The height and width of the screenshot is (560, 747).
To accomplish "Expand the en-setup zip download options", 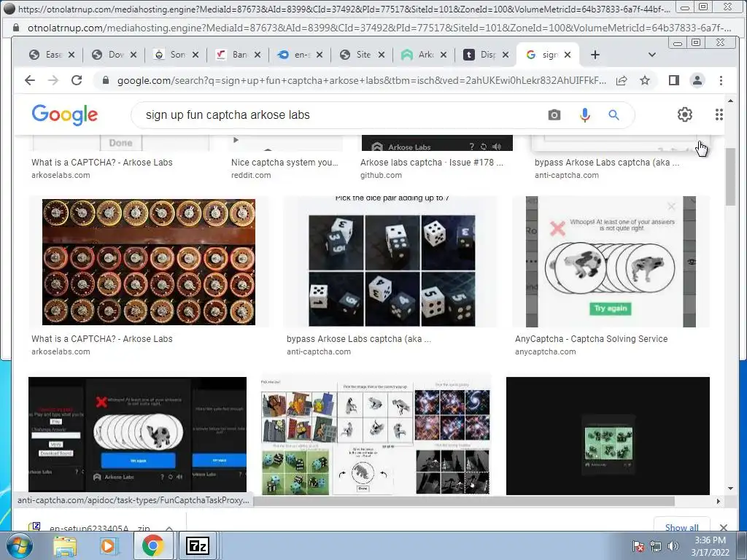I will tap(169, 528).
